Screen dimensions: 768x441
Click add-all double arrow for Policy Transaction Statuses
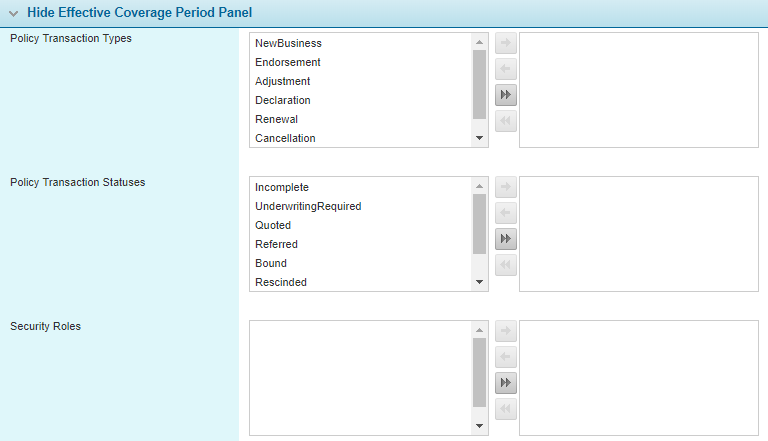[505, 239]
